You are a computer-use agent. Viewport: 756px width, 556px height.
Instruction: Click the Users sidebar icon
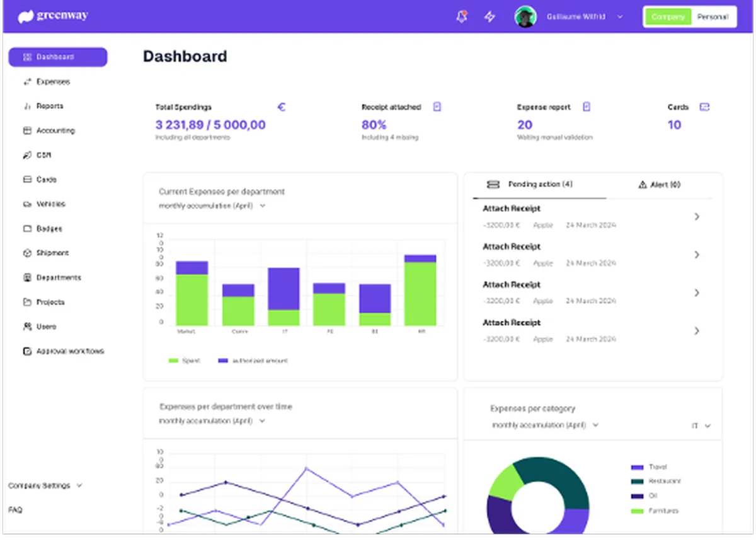[27, 327]
